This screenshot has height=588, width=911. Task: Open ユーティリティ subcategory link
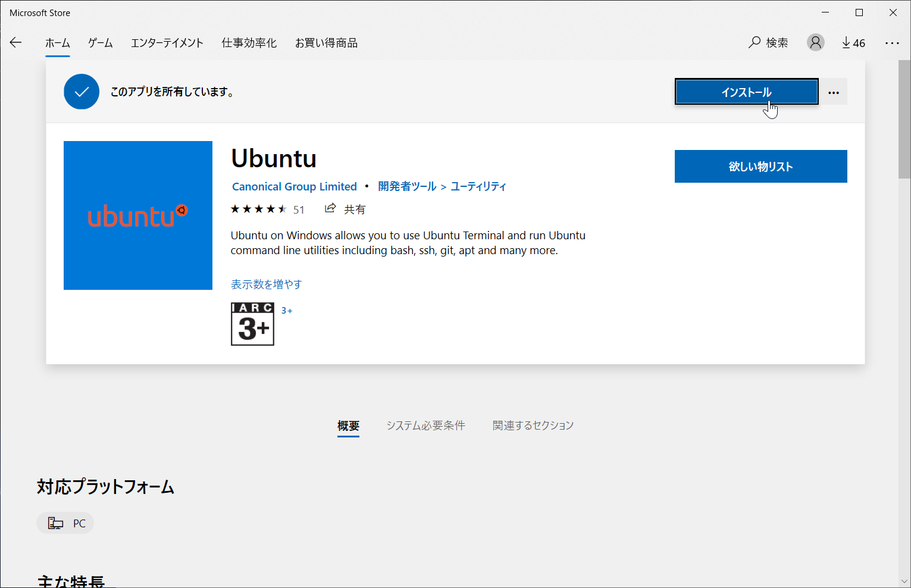tap(478, 186)
